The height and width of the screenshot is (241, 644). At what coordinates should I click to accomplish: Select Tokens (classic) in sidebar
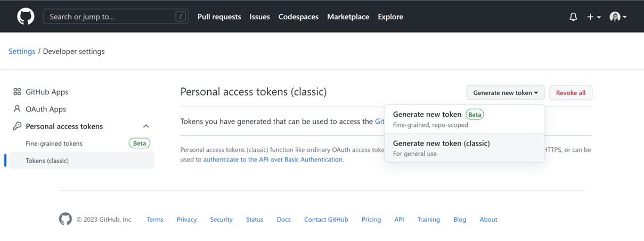(81, 160)
